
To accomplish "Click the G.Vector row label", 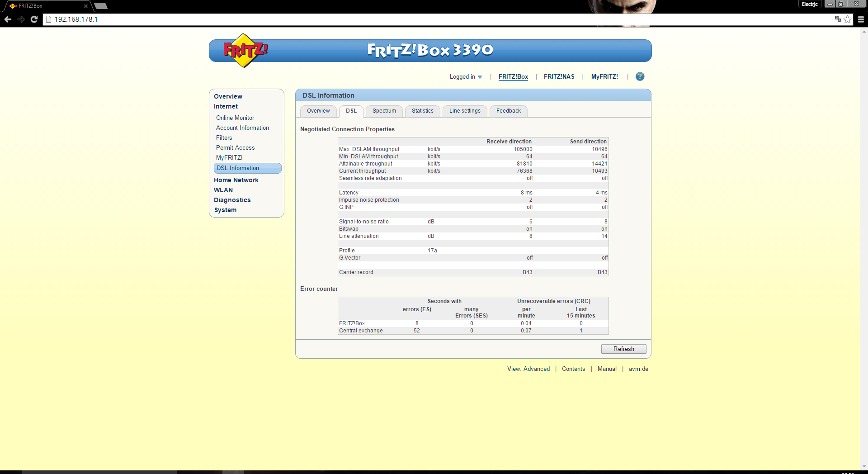I will [x=349, y=258].
